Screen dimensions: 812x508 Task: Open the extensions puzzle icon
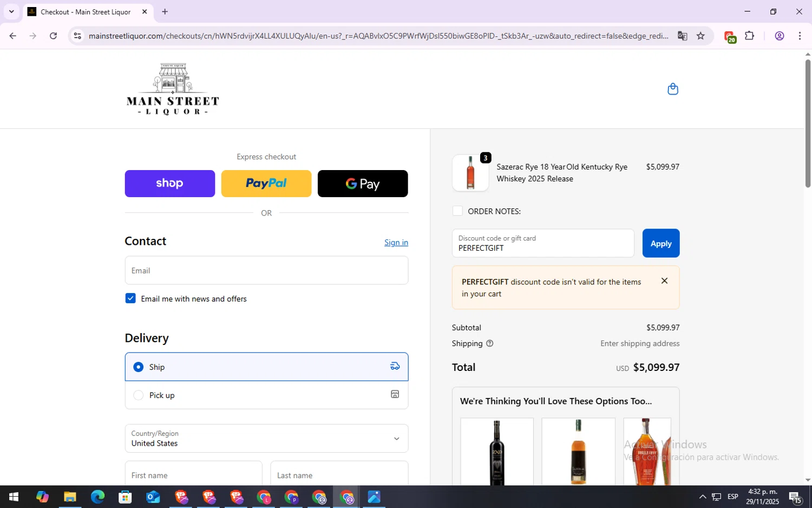[749, 36]
